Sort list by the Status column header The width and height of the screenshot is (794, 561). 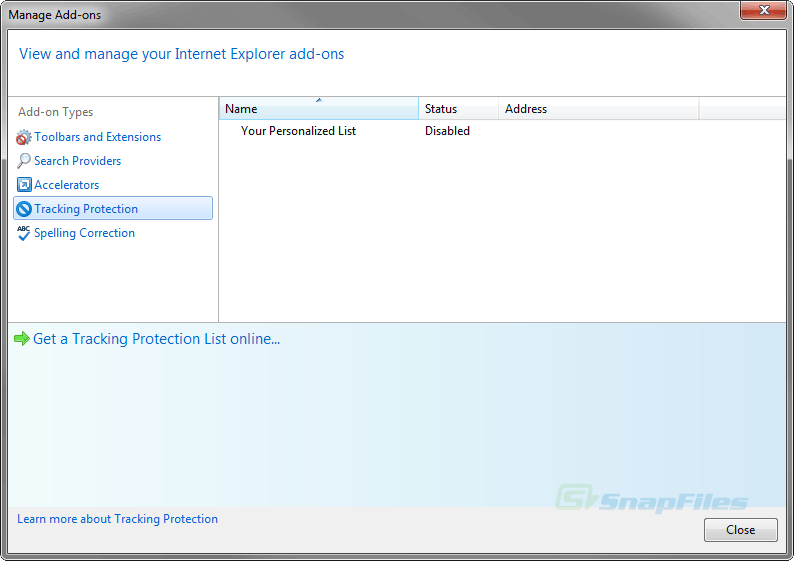pyautogui.click(x=458, y=109)
